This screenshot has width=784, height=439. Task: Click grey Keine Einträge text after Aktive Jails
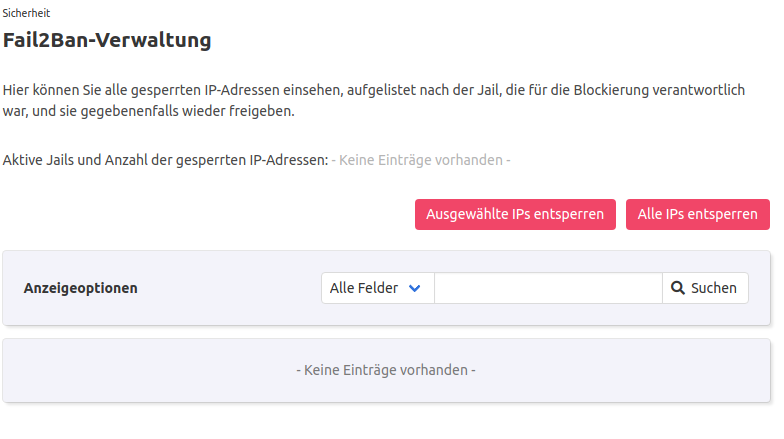pyautogui.click(x=421, y=160)
